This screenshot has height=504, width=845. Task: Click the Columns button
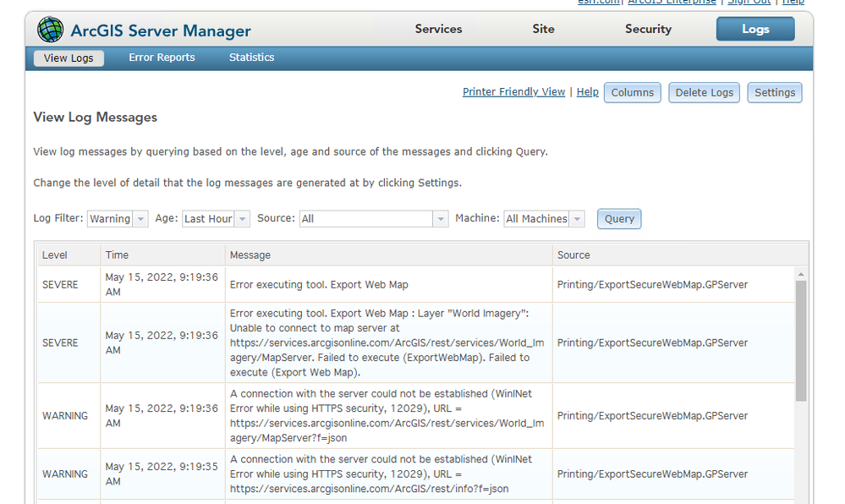coord(632,92)
